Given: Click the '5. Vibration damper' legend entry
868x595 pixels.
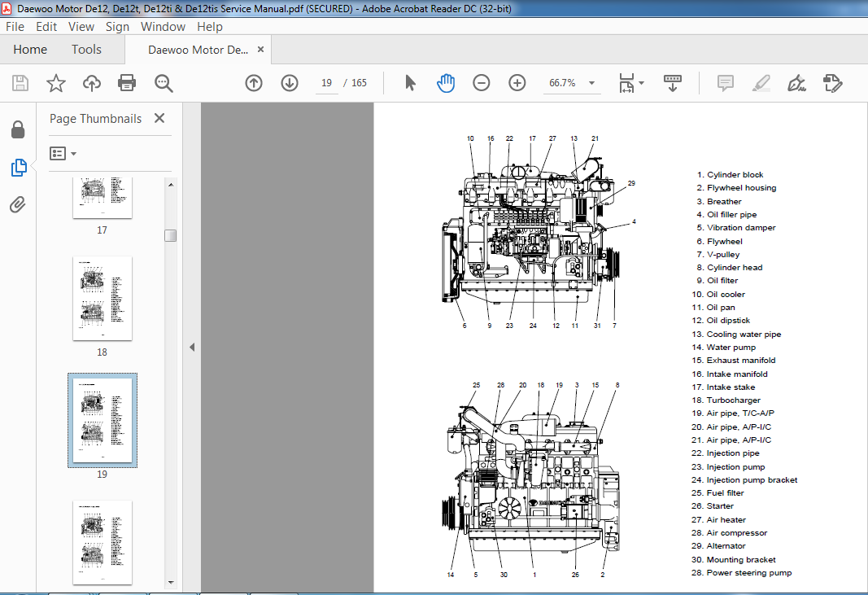Looking at the screenshot, I should (735, 228).
